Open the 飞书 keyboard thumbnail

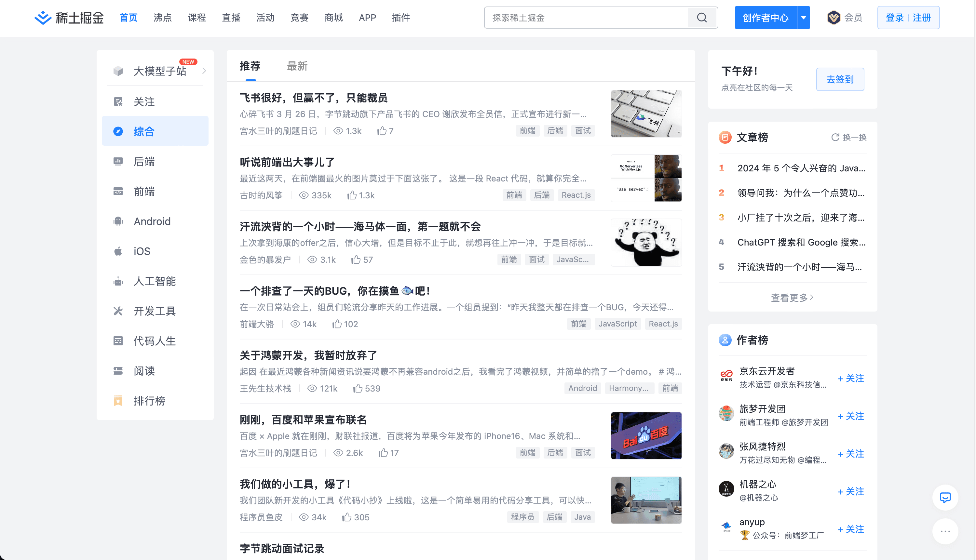[x=646, y=114]
